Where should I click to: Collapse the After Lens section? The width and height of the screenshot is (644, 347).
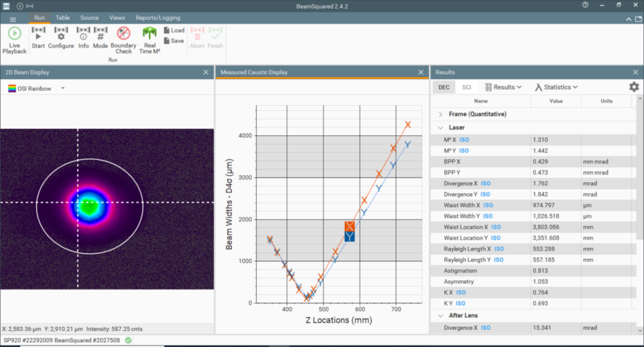click(x=441, y=316)
